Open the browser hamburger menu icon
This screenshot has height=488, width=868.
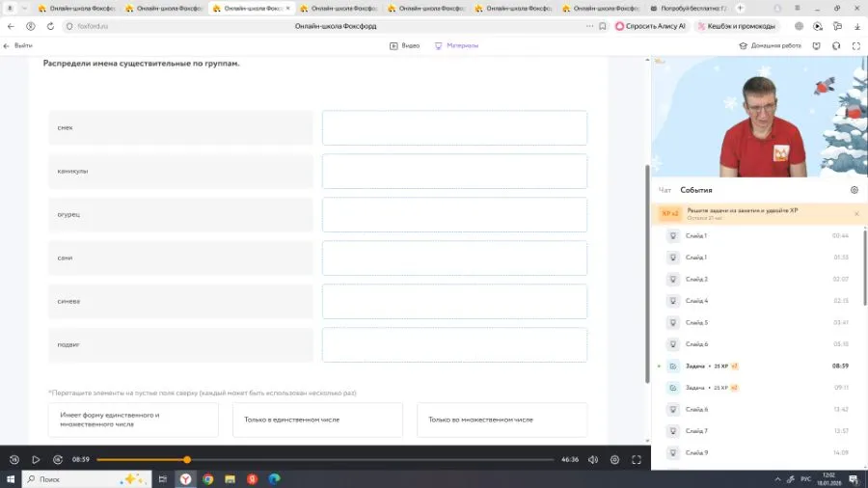[798, 9]
